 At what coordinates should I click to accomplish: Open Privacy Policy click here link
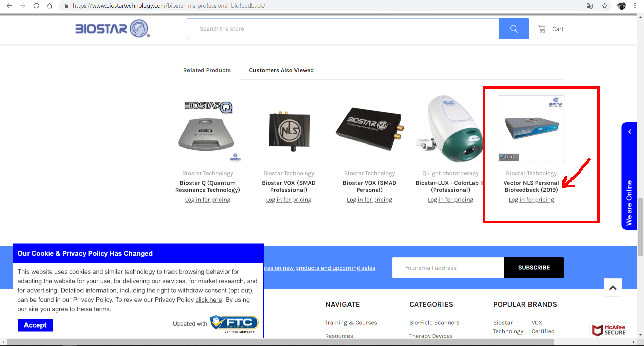click(x=208, y=300)
